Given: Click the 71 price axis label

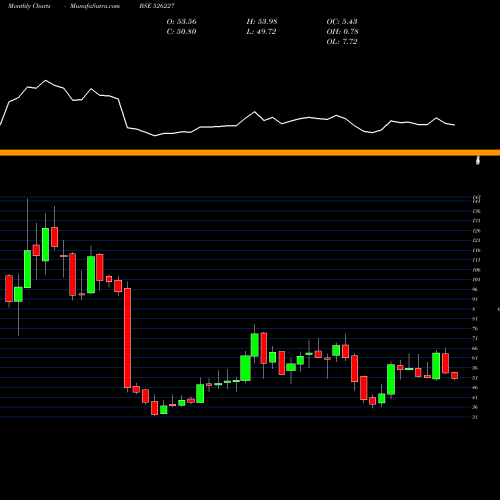Looking at the screenshot, I should (x=475, y=338).
